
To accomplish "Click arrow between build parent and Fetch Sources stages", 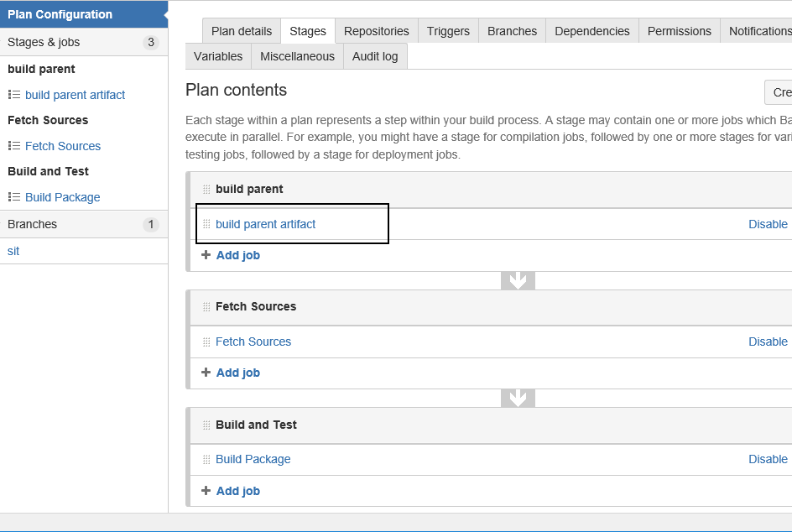I will [518, 280].
